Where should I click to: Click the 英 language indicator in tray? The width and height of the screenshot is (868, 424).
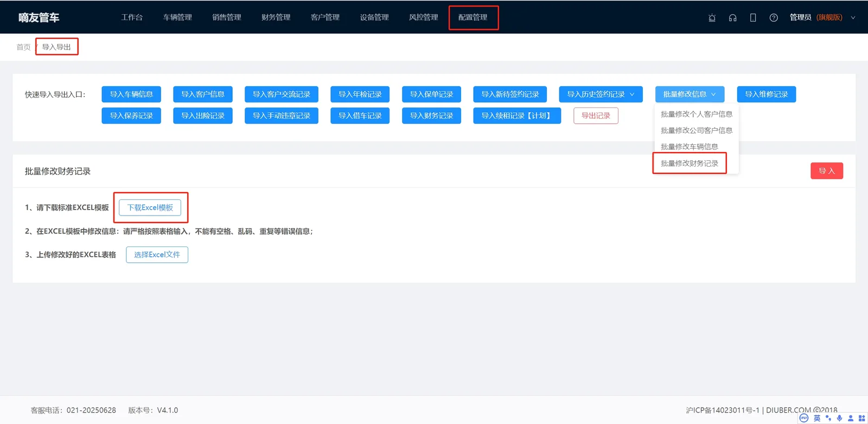(817, 418)
